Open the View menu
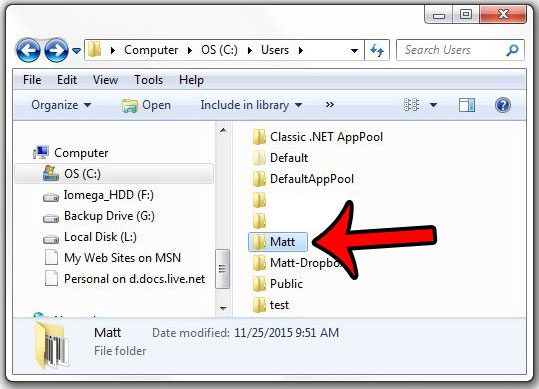The width and height of the screenshot is (539, 389). tap(105, 80)
